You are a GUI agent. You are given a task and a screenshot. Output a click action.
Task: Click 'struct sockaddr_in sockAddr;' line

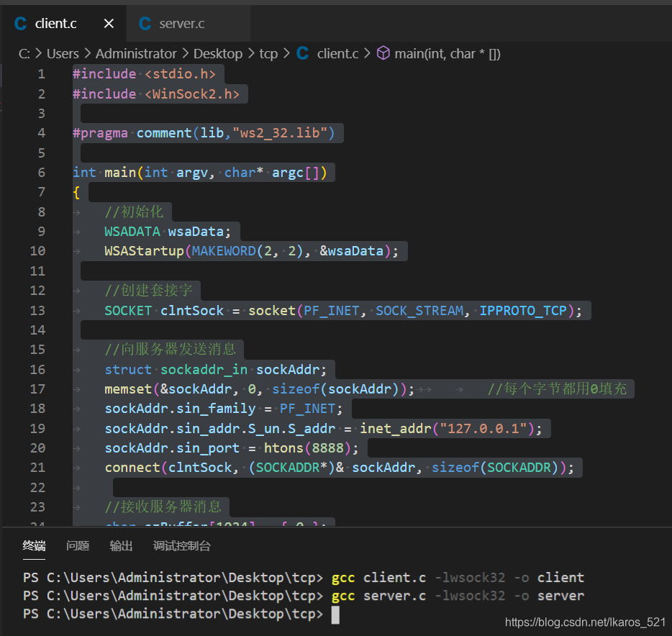coord(216,369)
